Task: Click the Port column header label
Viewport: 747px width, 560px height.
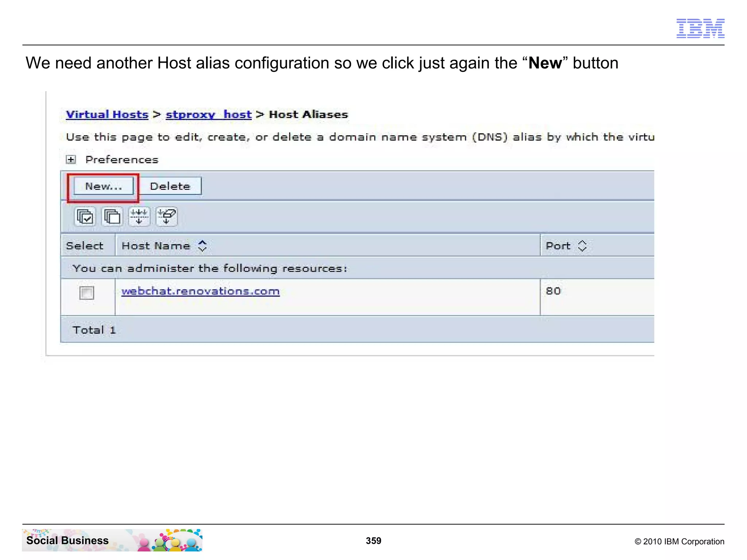Action: pyautogui.click(x=558, y=246)
